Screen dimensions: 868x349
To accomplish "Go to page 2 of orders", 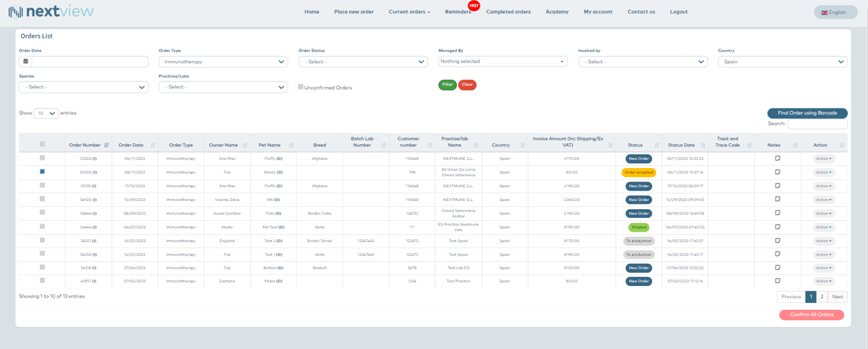I will [821, 297].
